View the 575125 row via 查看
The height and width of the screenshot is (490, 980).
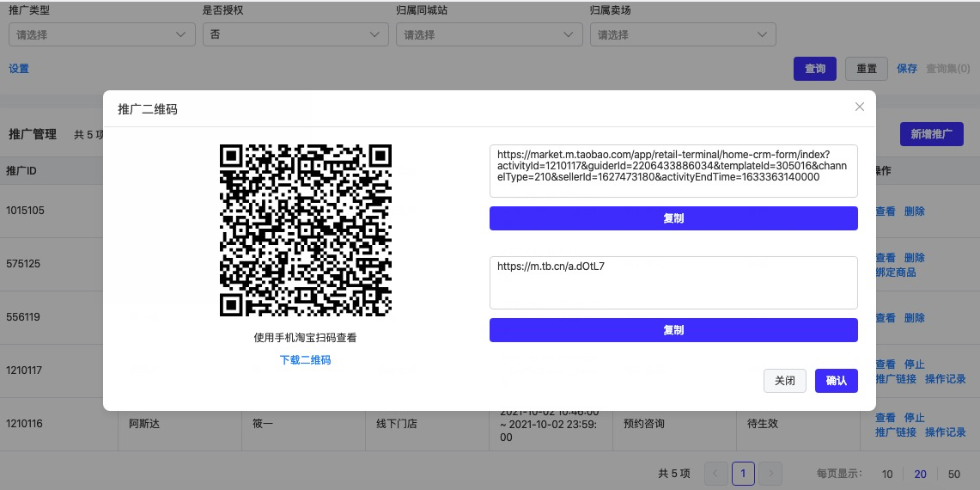click(886, 258)
